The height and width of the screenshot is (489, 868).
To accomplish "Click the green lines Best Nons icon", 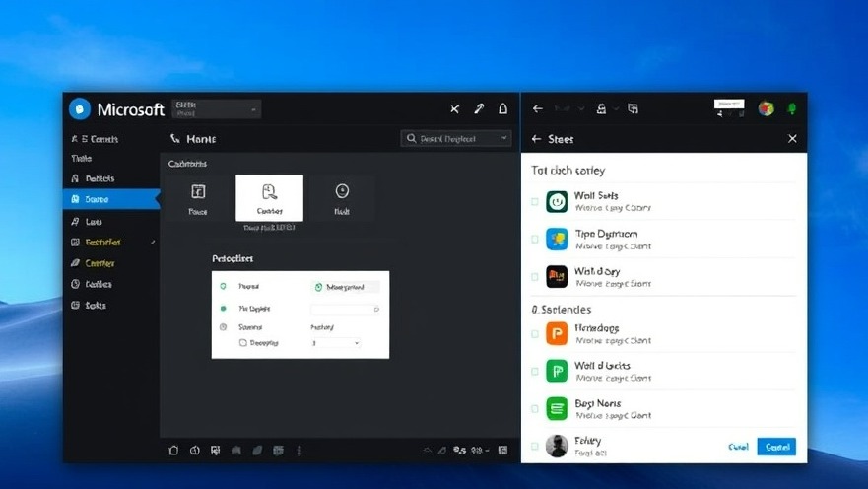I will [x=557, y=409].
